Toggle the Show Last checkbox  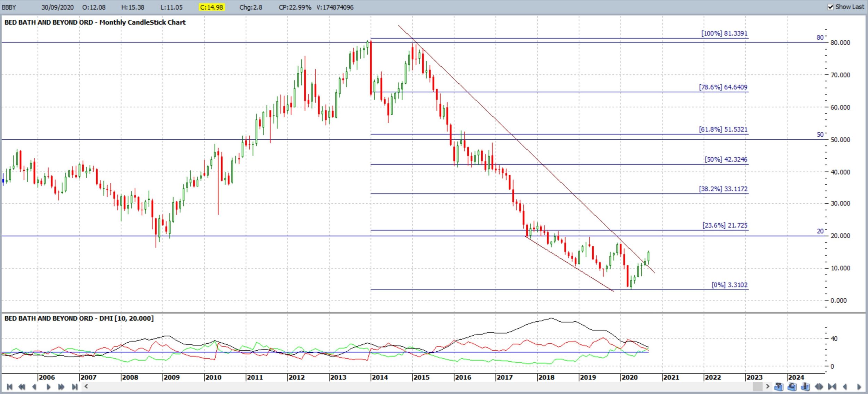(831, 7)
